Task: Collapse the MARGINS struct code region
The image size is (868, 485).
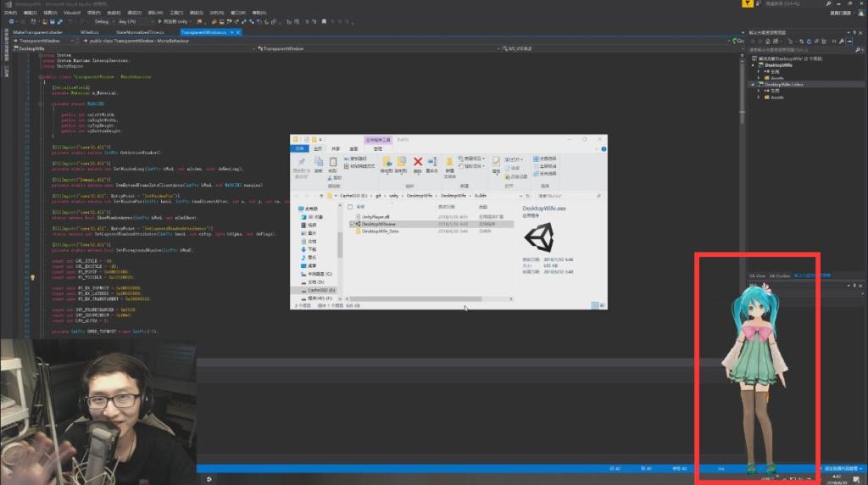Action: point(41,103)
